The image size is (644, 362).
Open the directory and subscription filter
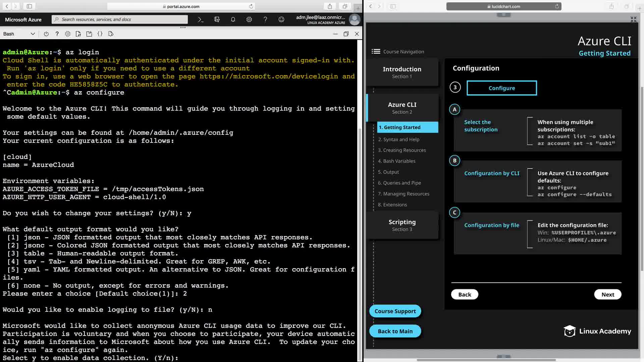click(x=217, y=19)
